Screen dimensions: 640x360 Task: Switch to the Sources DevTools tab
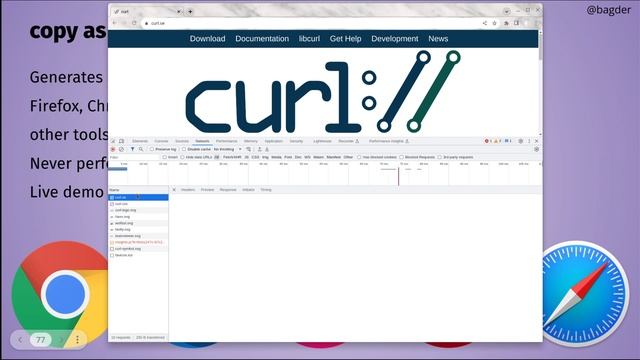point(182,141)
